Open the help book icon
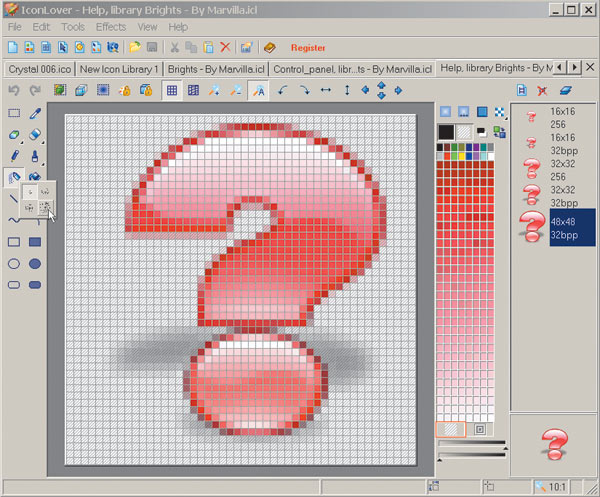Viewport: 600px width, 497px height. point(270,47)
